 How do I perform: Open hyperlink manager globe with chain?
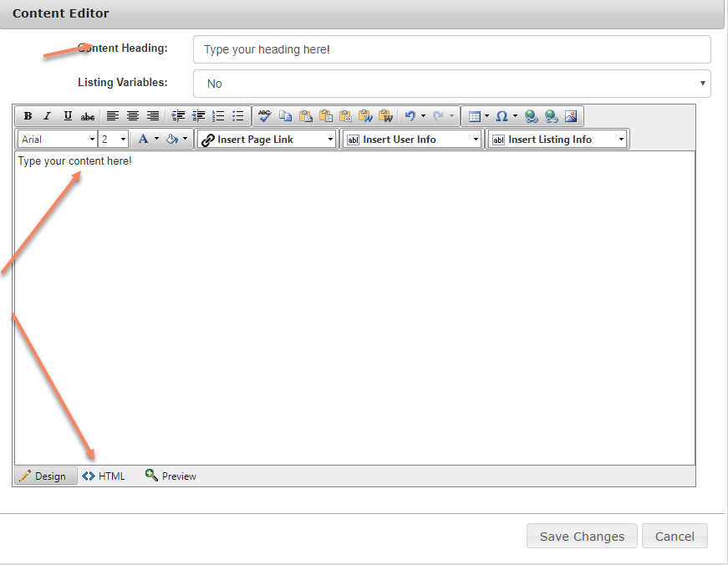(531, 116)
